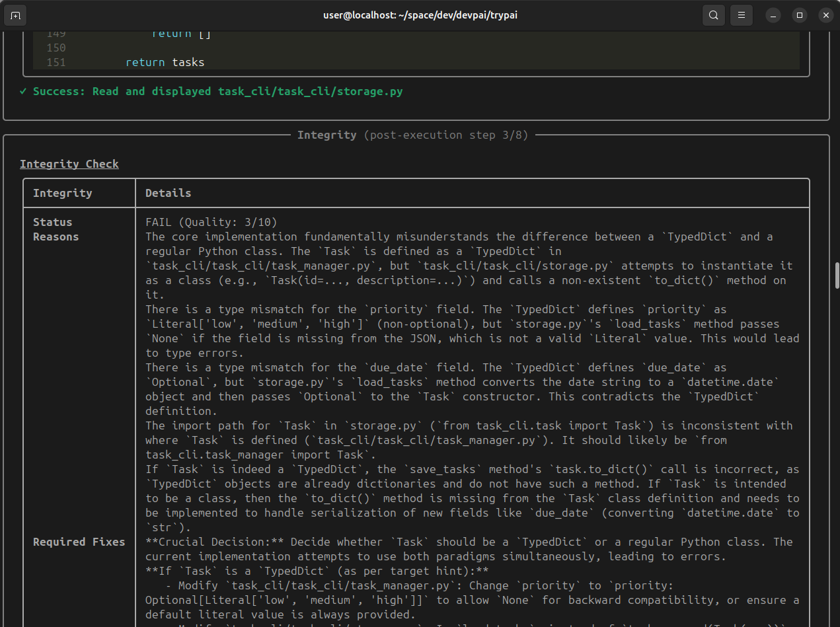Minimize the terminal window
This screenshot has height=627, width=840.
773,15
